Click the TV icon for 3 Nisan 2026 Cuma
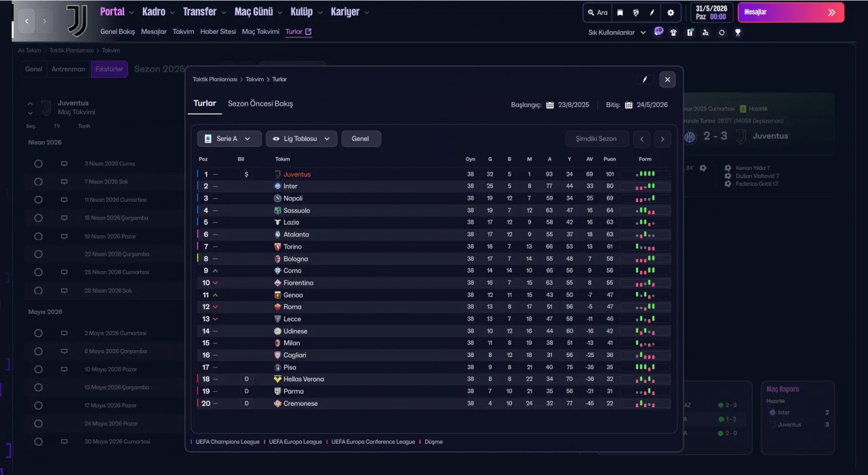This screenshot has width=868, height=475. [x=64, y=163]
